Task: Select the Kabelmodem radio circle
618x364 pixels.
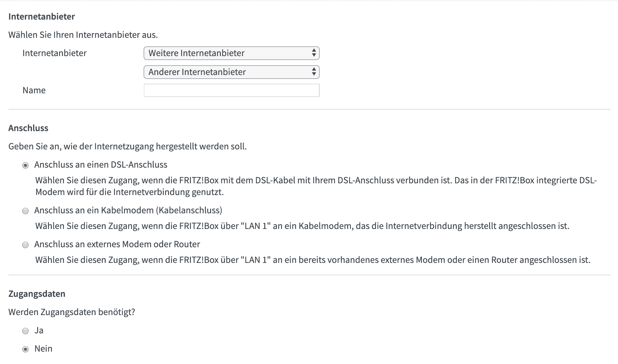Action: (x=25, y=211)
